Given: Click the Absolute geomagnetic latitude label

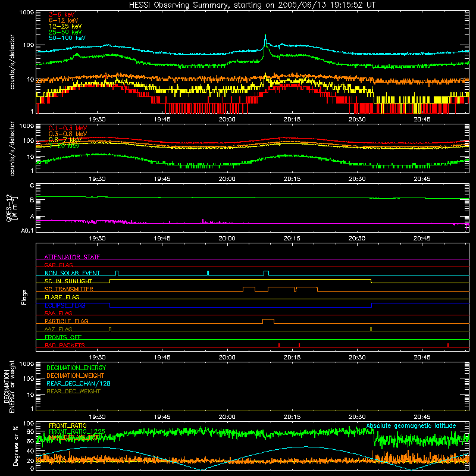Looking at the screenshot, I should coord(411,425).
